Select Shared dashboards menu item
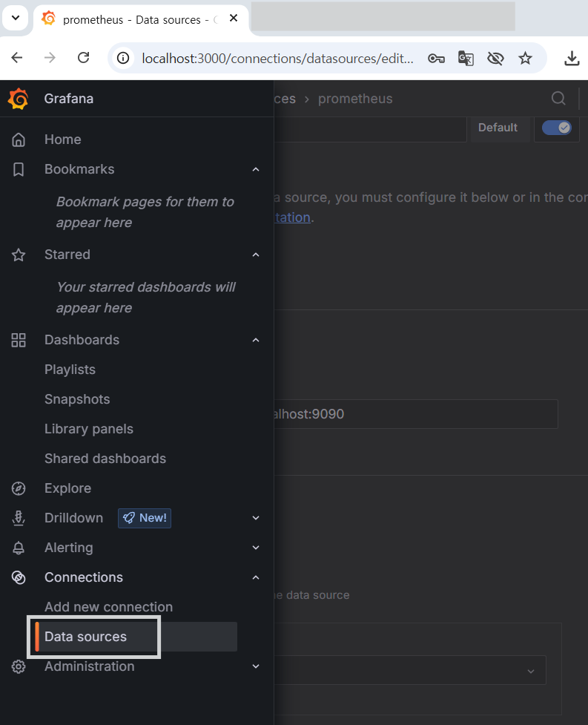 [x=105, y=459]
